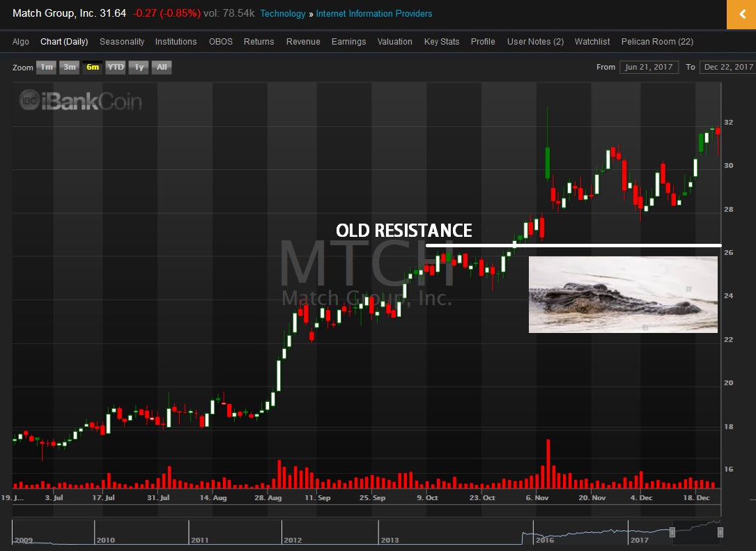
Task: Open Internet Information Providers industry link
Action: click(x=374, y=13)
